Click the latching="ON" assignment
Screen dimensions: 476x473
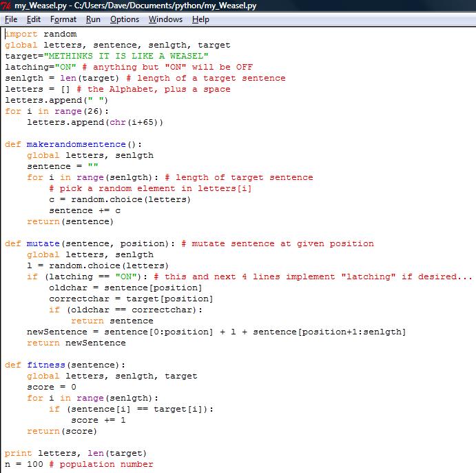[41, 67]
